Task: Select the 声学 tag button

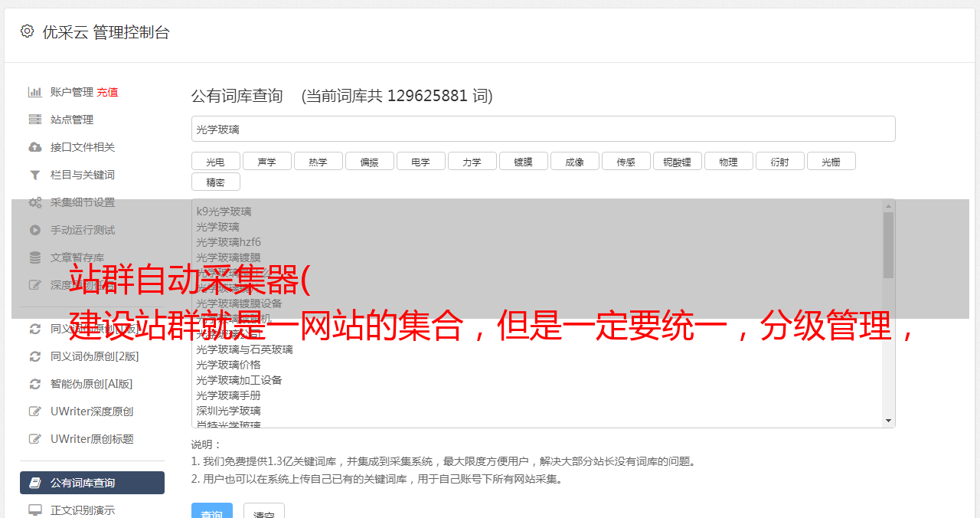Action: click(266, 161)
